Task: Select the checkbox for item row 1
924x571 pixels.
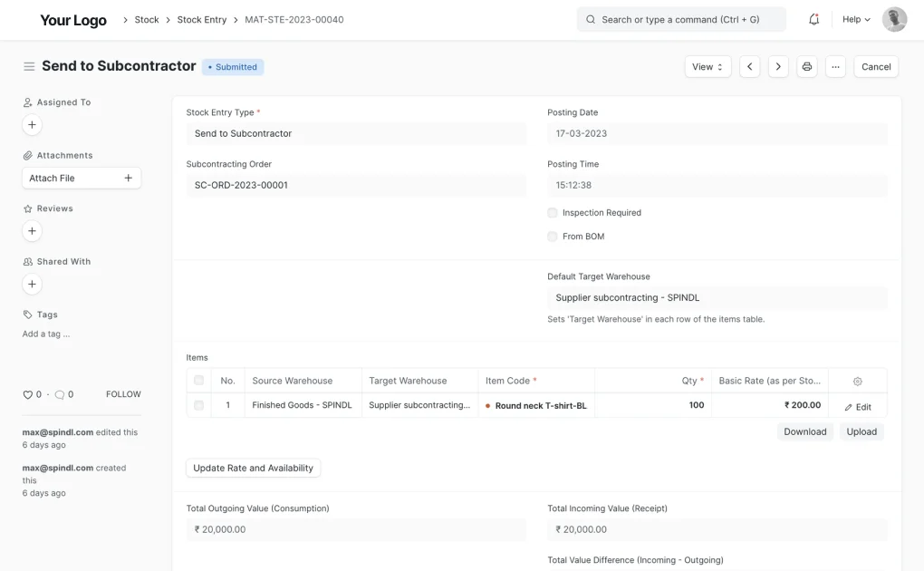Action: click(x=197, y=405)
